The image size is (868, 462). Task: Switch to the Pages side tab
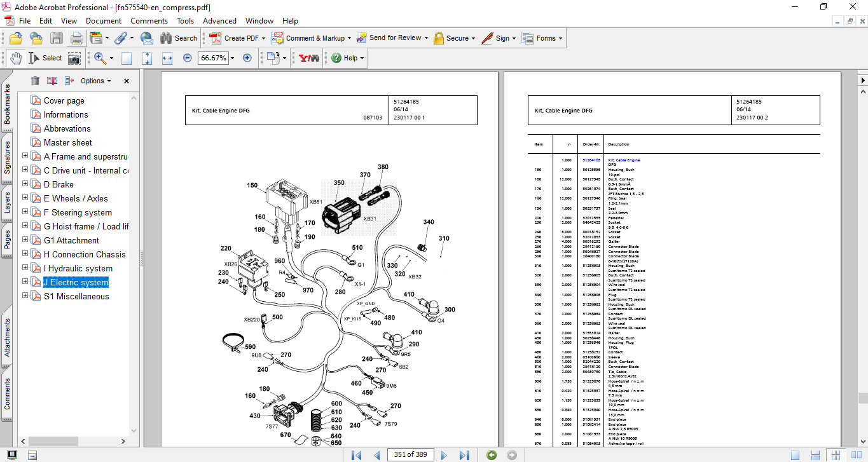click(8, 240)
